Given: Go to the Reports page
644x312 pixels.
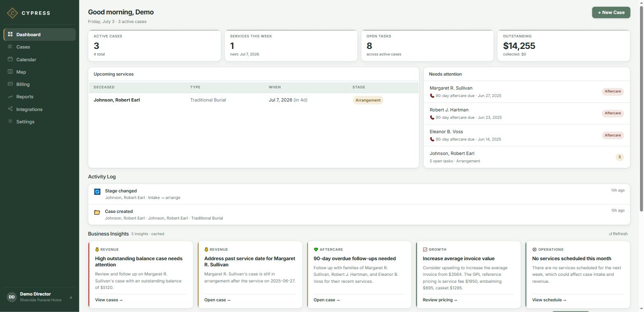Looking at the screenshot, I should 39,97.
